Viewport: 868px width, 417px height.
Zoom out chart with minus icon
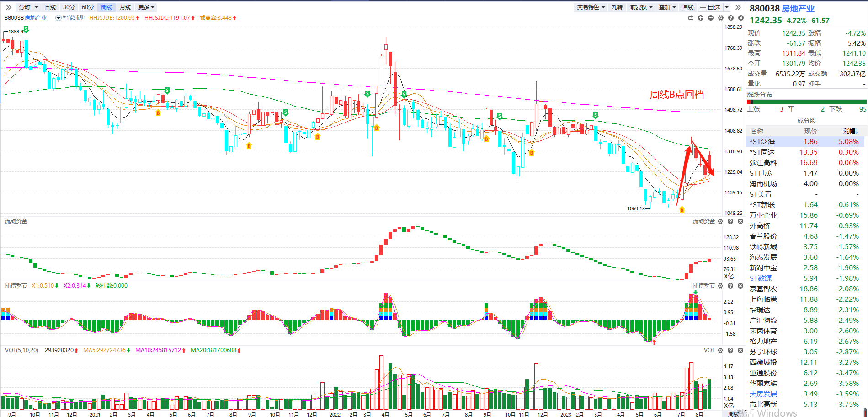point(710,18)
